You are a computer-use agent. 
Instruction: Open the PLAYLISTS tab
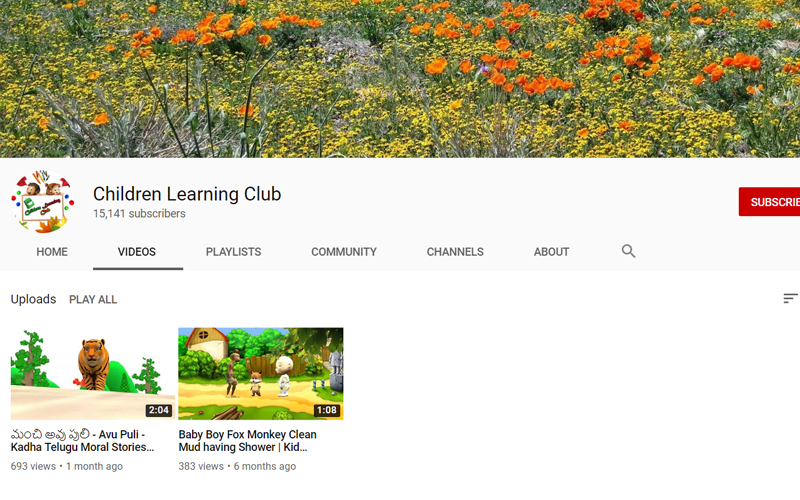[233, 252]
